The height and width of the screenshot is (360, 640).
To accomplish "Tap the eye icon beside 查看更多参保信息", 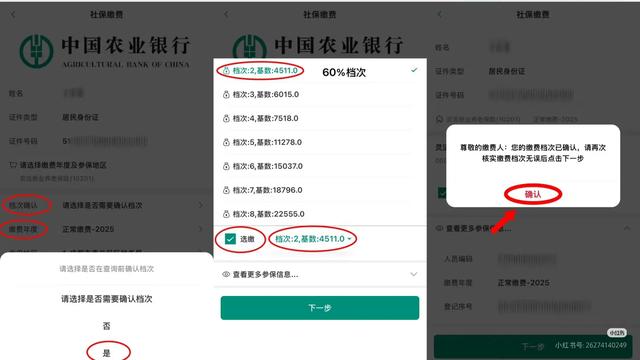I will (x=226, y=274).
